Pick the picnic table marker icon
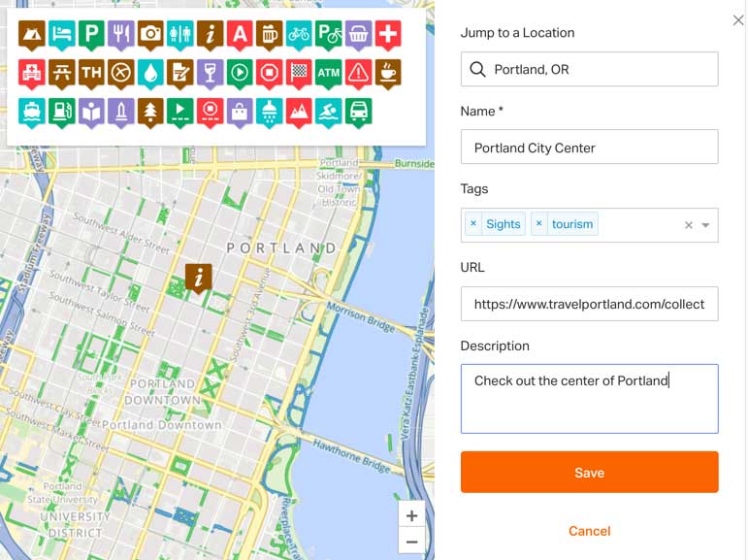The image size is (748, 560). coord(61,74)
